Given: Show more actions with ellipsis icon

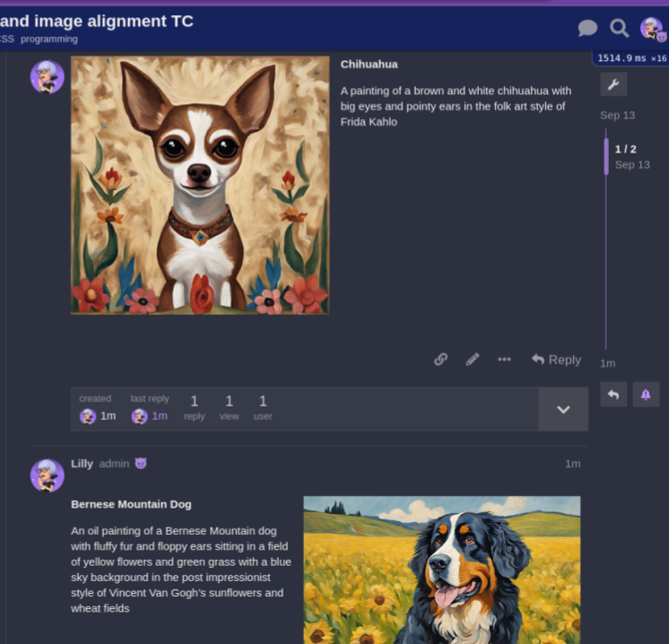Looking at the screenshot, I should point(504,360).
